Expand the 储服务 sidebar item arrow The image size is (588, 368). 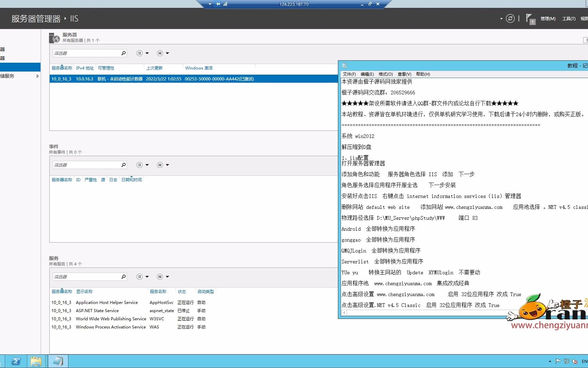click(37, 76)
